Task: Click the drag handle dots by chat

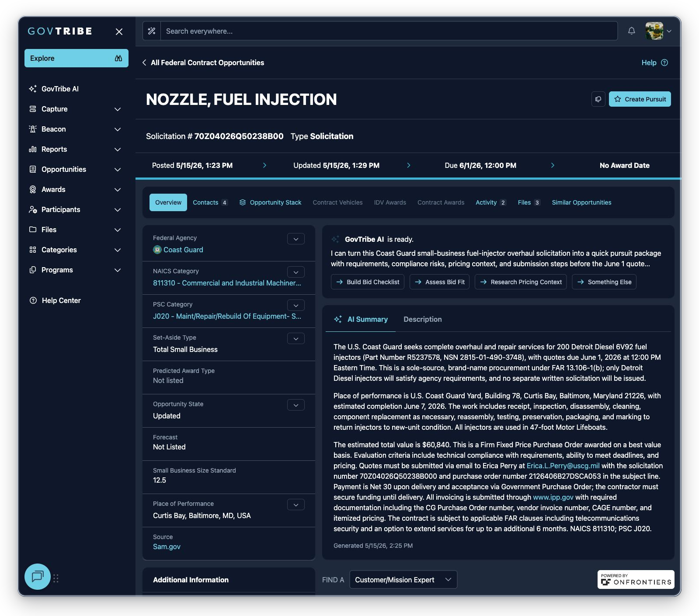Action: click(56, 578)
